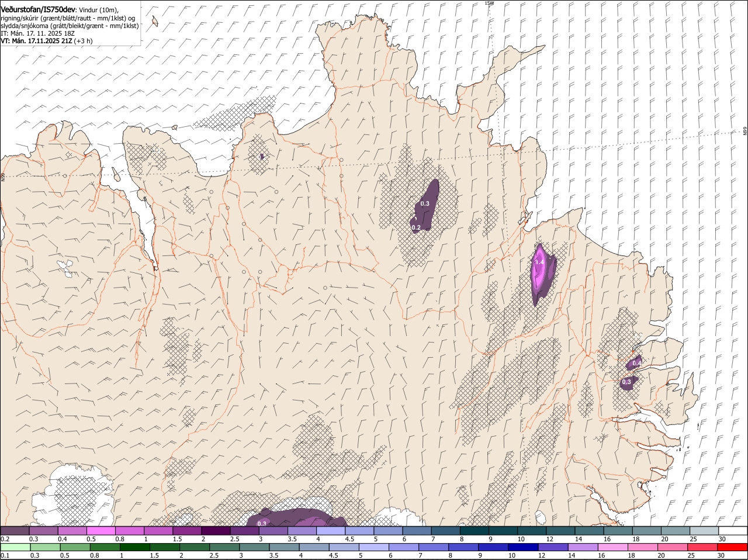Click the 0.2 label under the upper scale
Image resolution: width=748 pixels, height=560 pixels.
click(x=5, y=539)
